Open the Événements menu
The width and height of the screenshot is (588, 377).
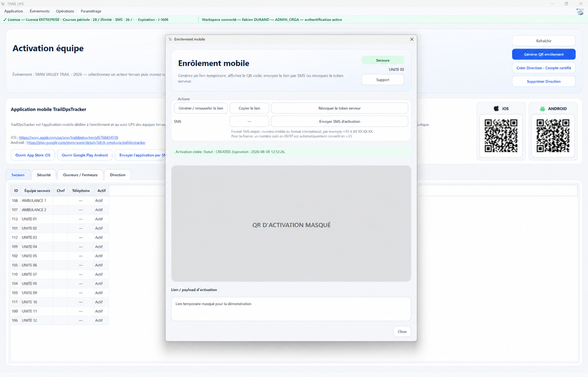(39, 11)
